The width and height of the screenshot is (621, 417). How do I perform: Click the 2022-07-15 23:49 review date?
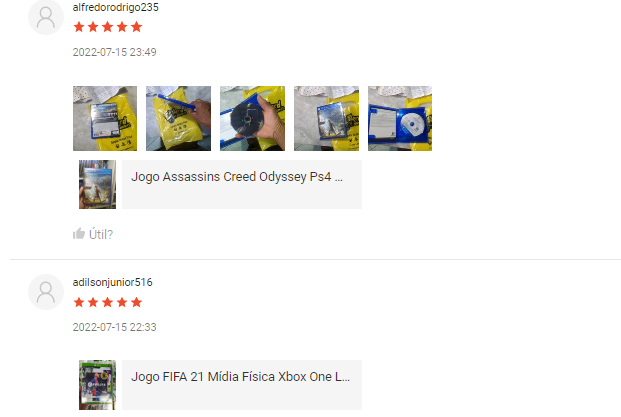point(114,52)
